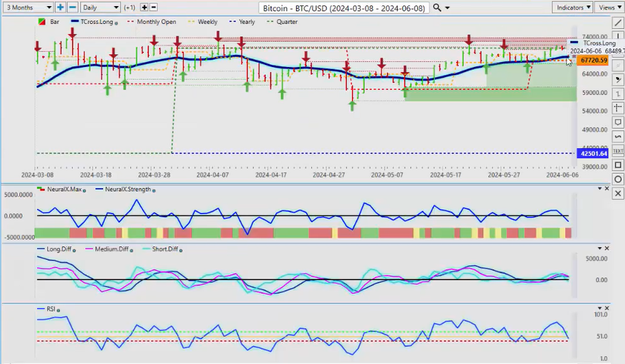The width and height of the screenshot is (625, 364).
Task: Decrease forecast offset with black minus
Action: coord(153,7)
